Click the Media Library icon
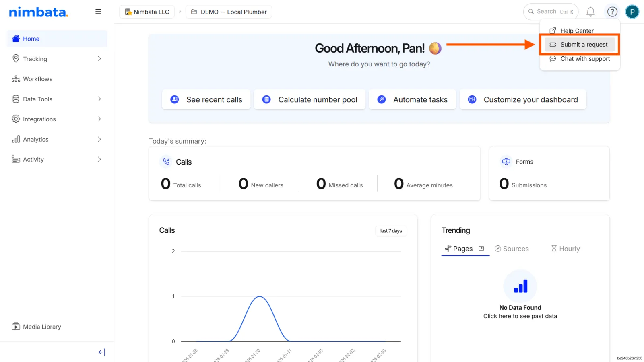 pos(16,327)
